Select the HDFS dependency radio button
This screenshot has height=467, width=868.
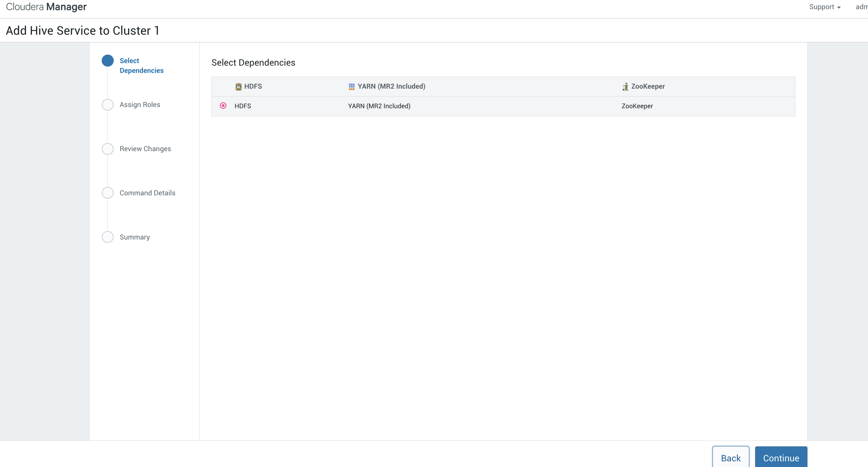[x=223, y=106]
